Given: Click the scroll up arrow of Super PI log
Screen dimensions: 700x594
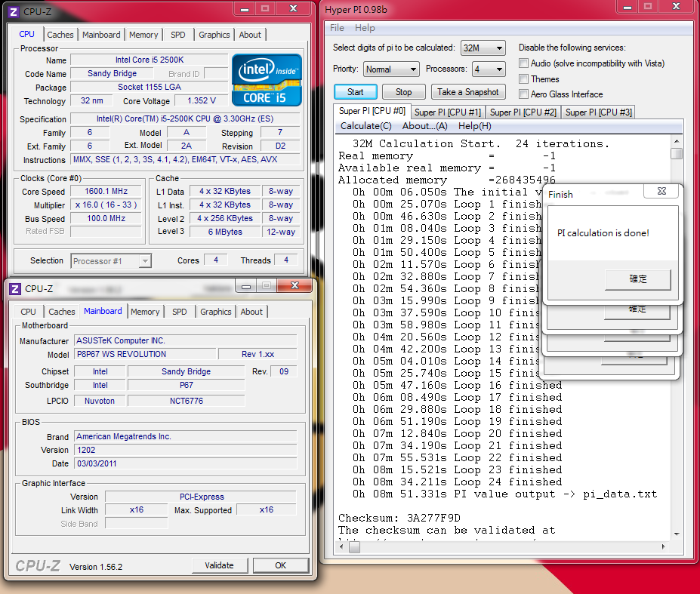Looking at the screenshot, I should coord(677,141).
